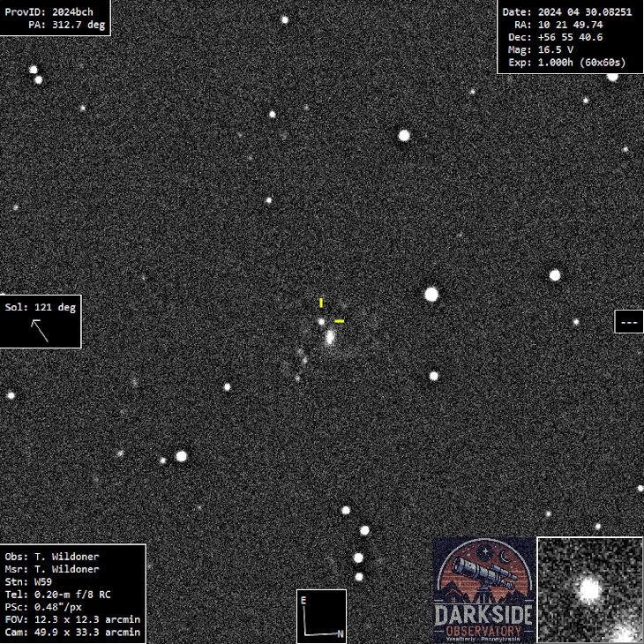Click the Obs: T. Wildoner line
Viewport: 644px width, 644px height.
tap(52, 557)
